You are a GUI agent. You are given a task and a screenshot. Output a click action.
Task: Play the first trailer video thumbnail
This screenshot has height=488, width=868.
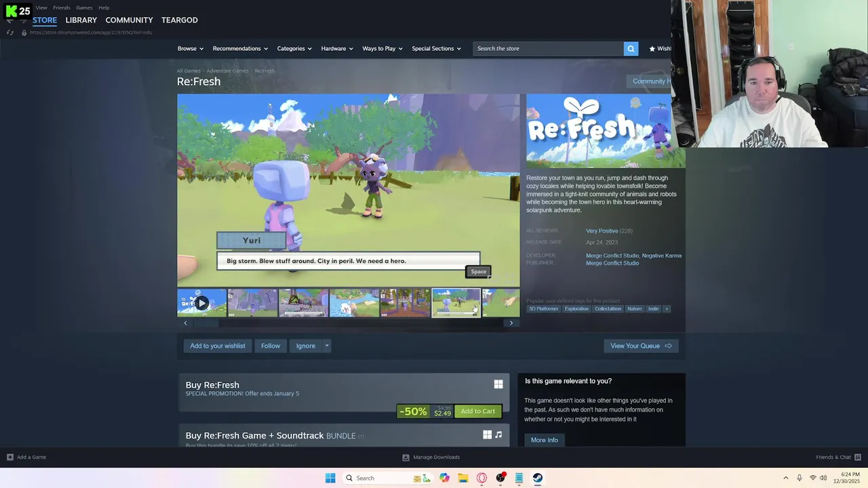[x=202, y=303]
